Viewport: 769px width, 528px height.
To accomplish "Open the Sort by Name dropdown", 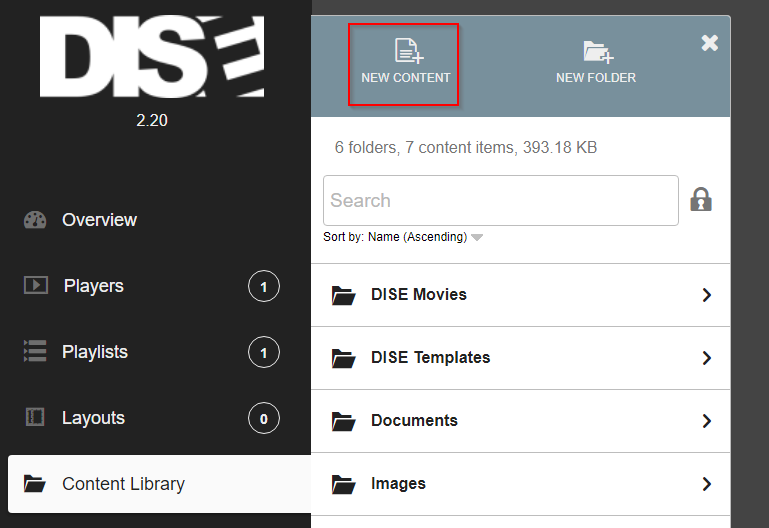I will tap(403, 237).
